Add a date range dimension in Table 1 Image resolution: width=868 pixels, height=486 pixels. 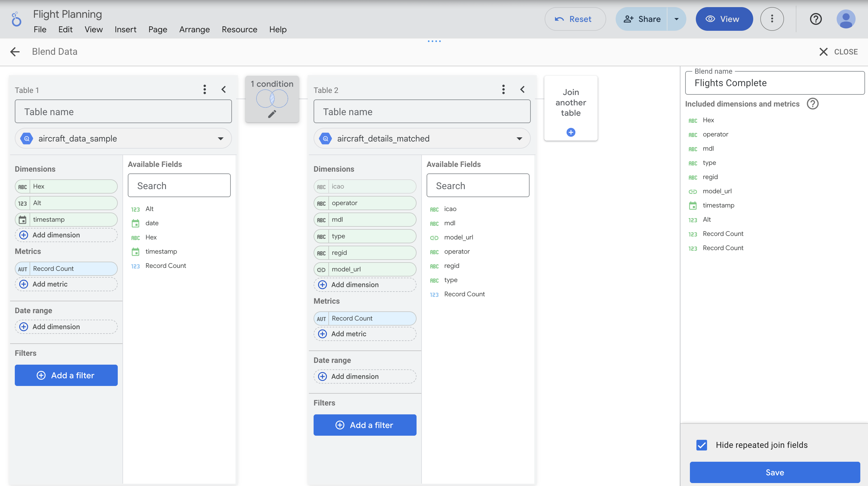point(66,326)
